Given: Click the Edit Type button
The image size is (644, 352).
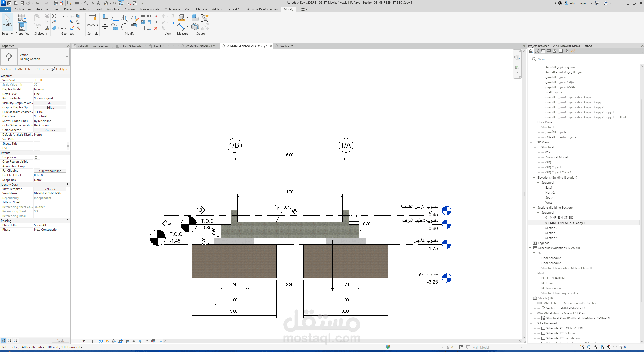Looking at the screenshot, I should [59, 69].
